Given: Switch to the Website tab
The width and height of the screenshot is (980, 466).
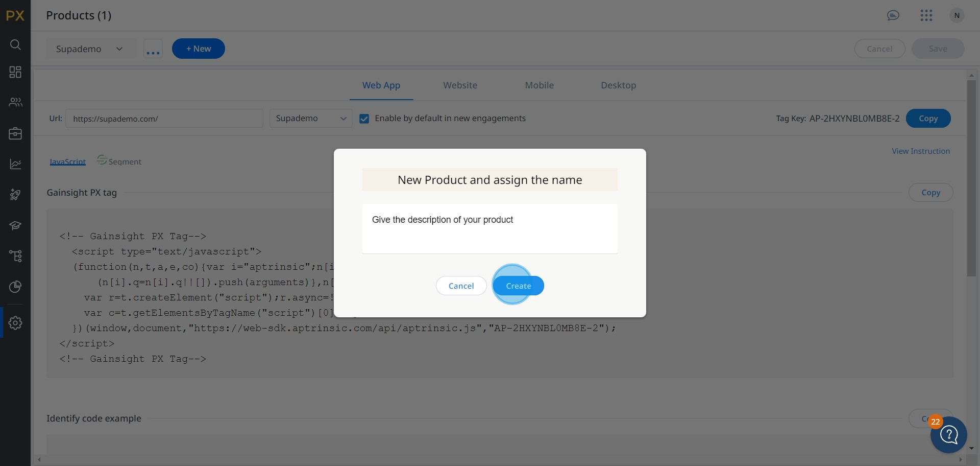Looking at the screenshot, I should tap(460, 85).
